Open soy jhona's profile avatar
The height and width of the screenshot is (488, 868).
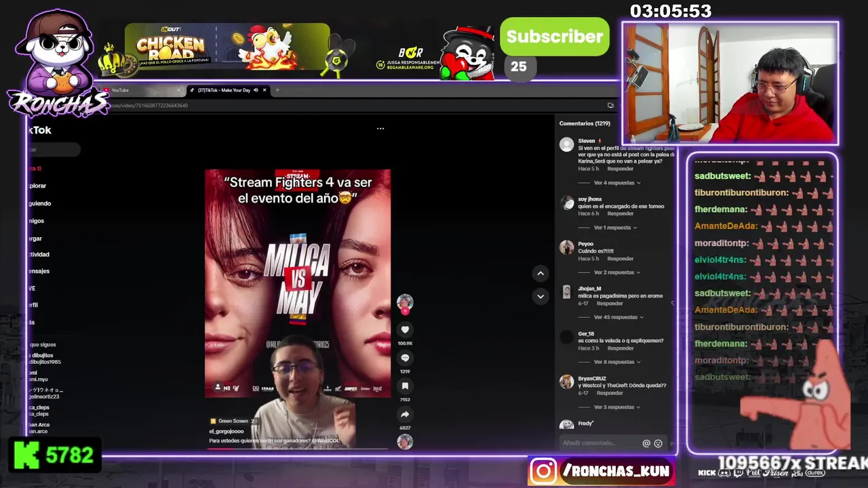coord(566,203)
